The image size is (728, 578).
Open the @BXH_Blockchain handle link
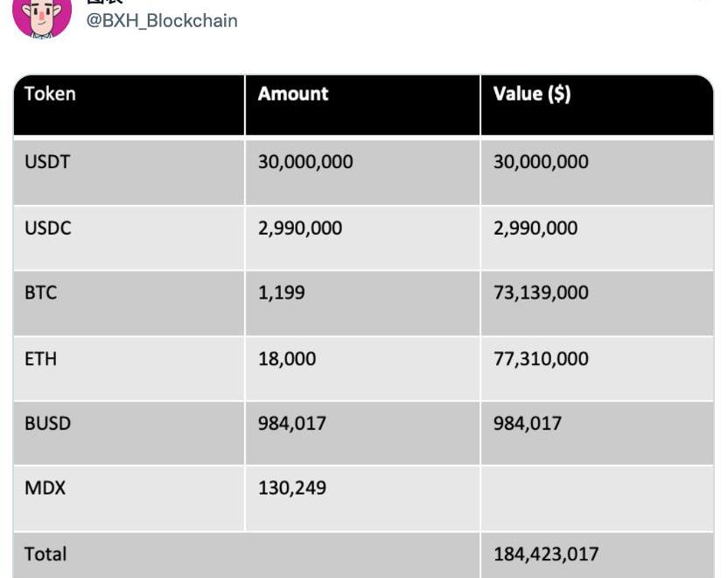tap(162, 21)
